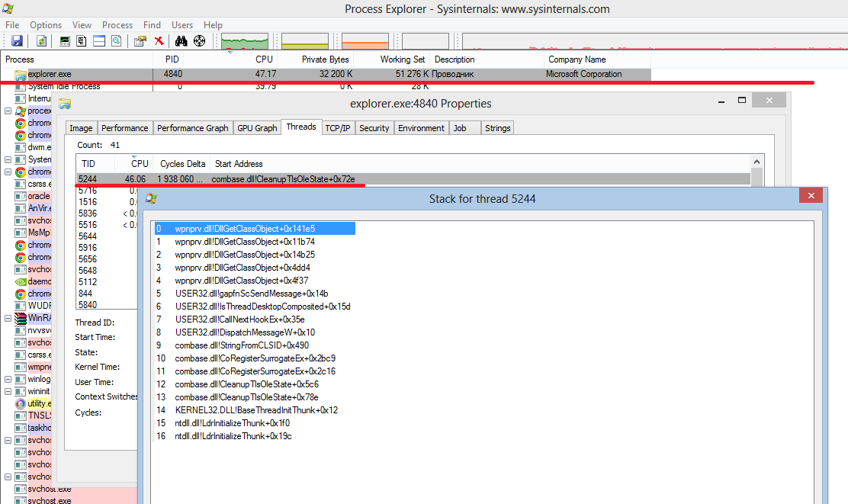Toggle the Show Lower Pane toolbar icon
This screenshot has height=504, width=848.
99,41
